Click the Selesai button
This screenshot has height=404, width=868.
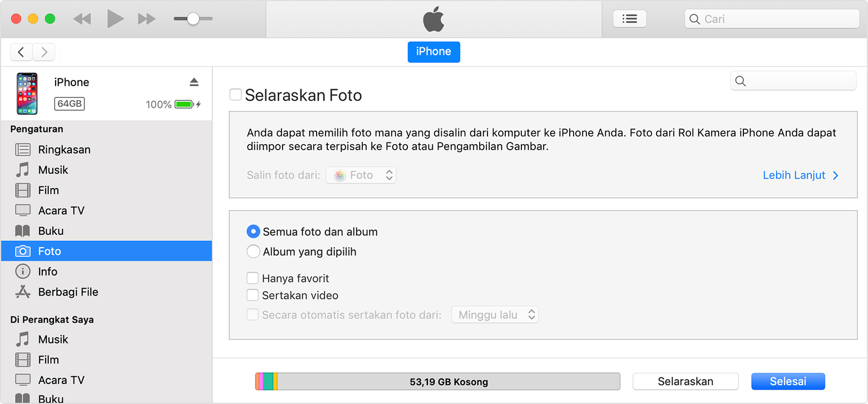(788, 382)
